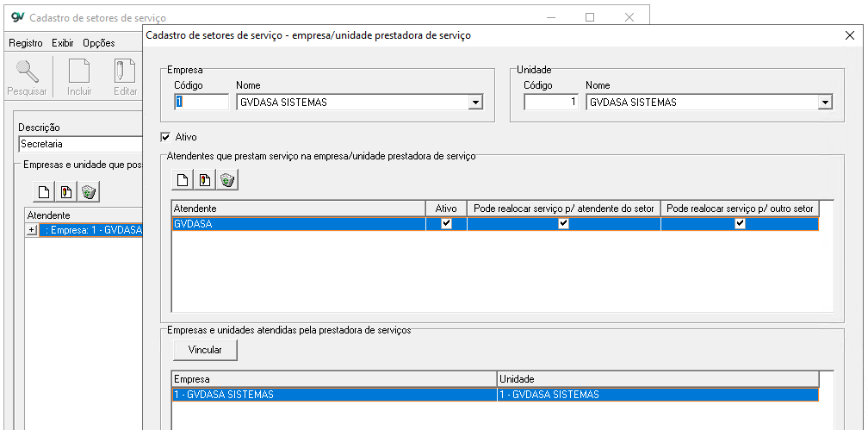
Task: Click Atendente header in back window tree
Action: click(x=84, y=215)
